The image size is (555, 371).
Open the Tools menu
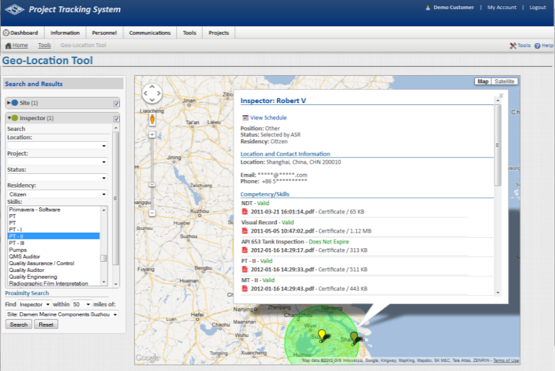[189, 33]
